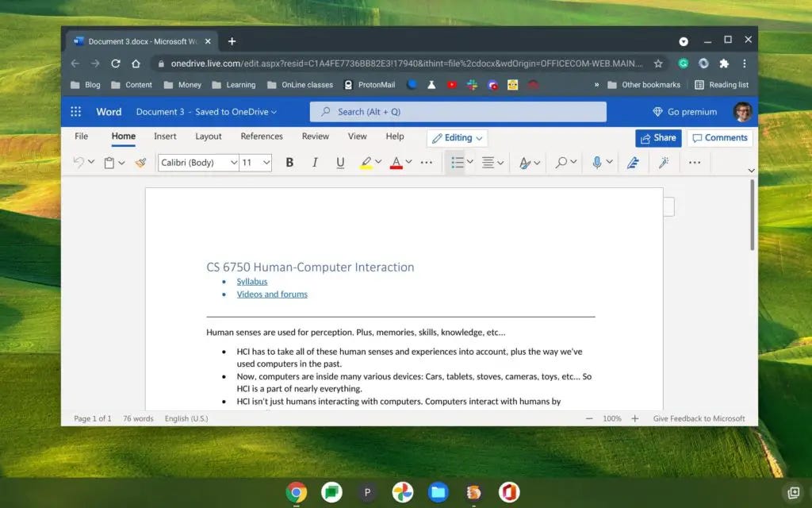
Task: Open more ribbon options ellipsis
Action: click(x=695, y=163)
